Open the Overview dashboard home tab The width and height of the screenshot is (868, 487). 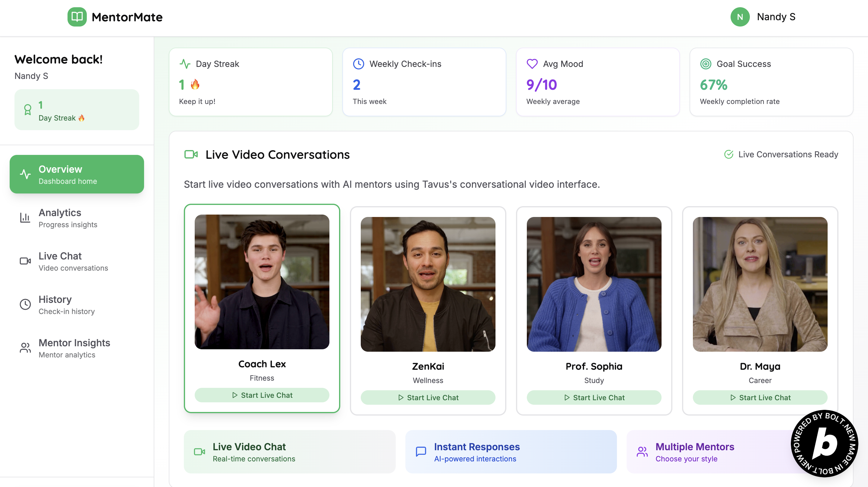click(x=77, y=174)
